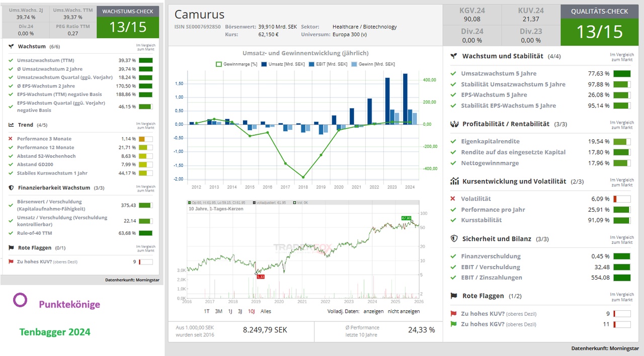This screenshot has width=644, height=356.
Task: Click the Sicherheit und Bilanz shield icon
Action: pyautogui.click(x=454, y=239)
